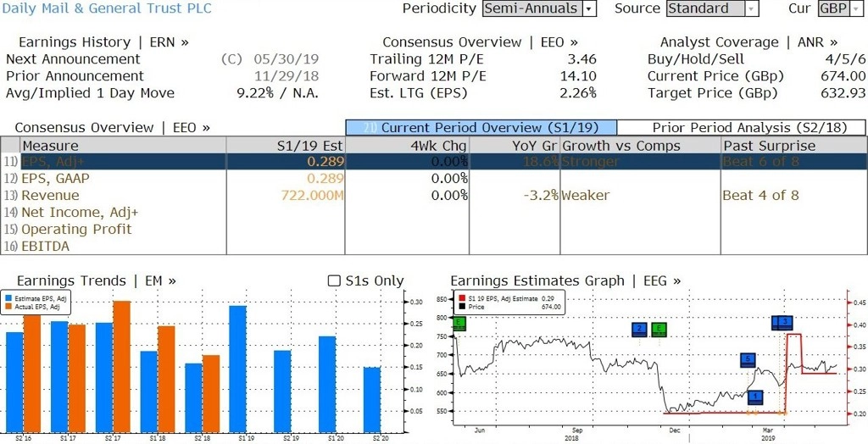Image resolution: width=868 pixels, height=444 pixels.
Task: Click the Daily Mail & General Trust PLC title
Action: (x=107, y=8)
